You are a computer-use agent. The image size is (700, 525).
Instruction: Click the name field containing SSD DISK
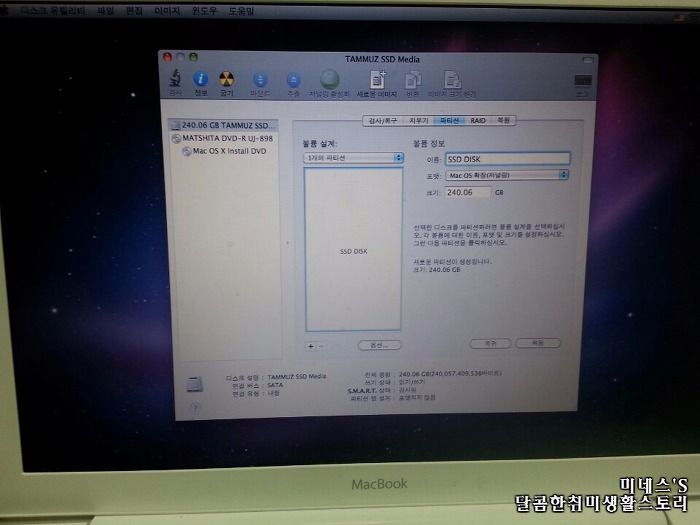508,159
